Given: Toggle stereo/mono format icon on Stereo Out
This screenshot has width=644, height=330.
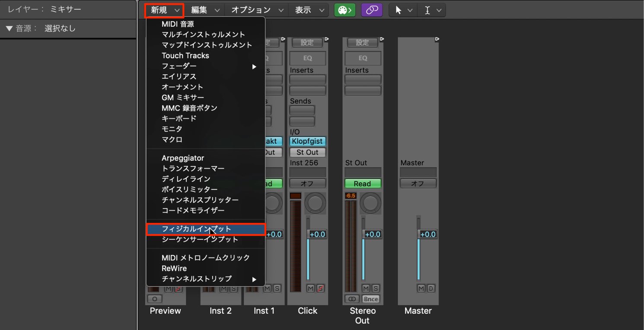Looking at the screenshot, I should point(352,299).
